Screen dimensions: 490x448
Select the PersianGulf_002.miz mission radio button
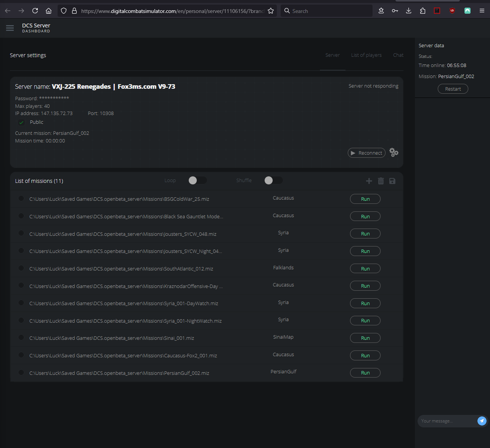(21, 373)
